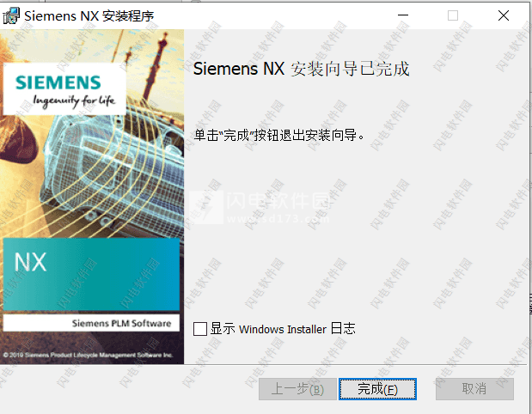Click the 单击"完成"按钮退出安装向导 instruction text
The image size is (532, 414).
click(x=279, y=135)
